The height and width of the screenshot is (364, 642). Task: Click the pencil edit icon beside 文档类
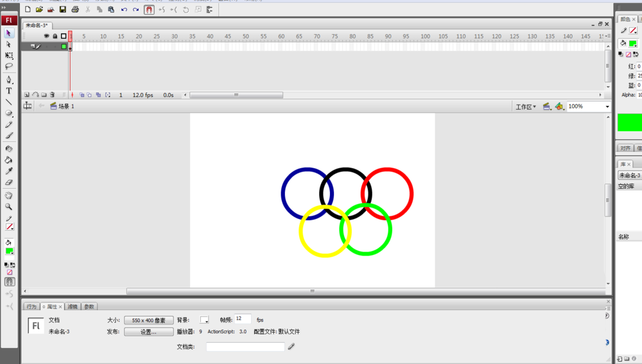click(x=291, y=347)
